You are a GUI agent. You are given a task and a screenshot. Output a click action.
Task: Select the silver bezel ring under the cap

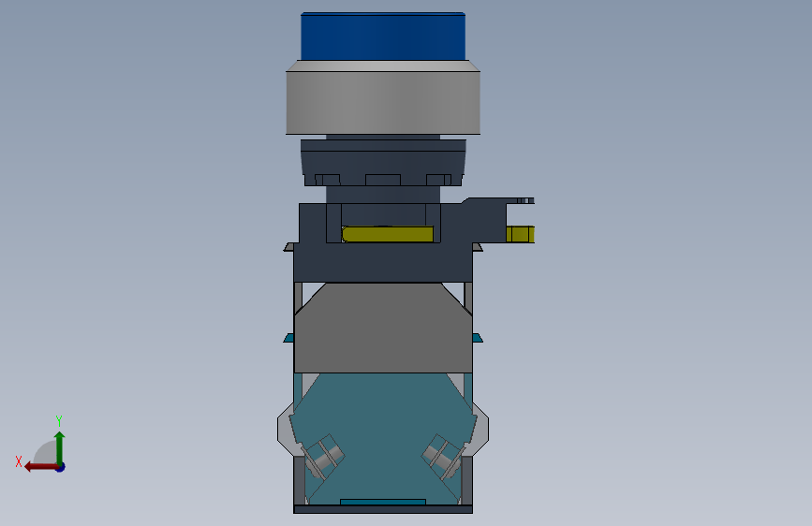[x=383, y=97]
